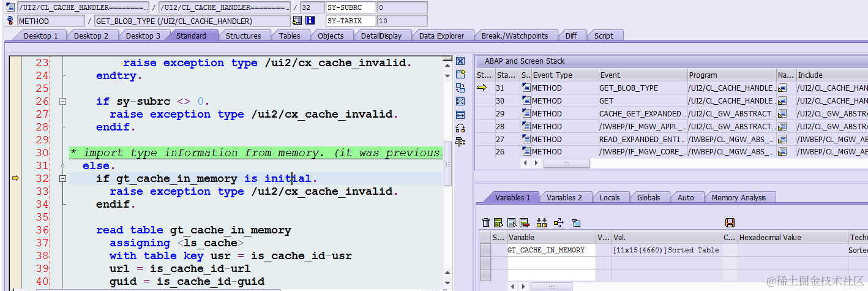Click the new tool icon in the side toolbar
868x291 pixels.
coord(460,74)
